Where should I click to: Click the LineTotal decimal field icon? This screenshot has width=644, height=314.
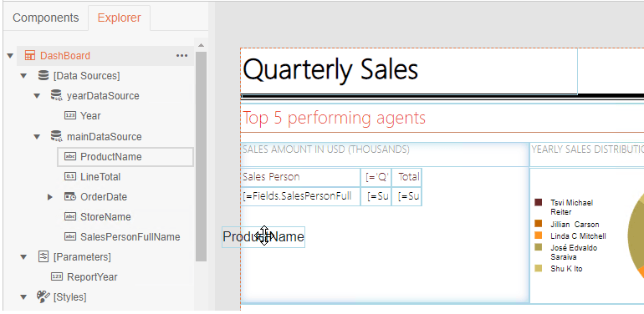tap(69, 177)
